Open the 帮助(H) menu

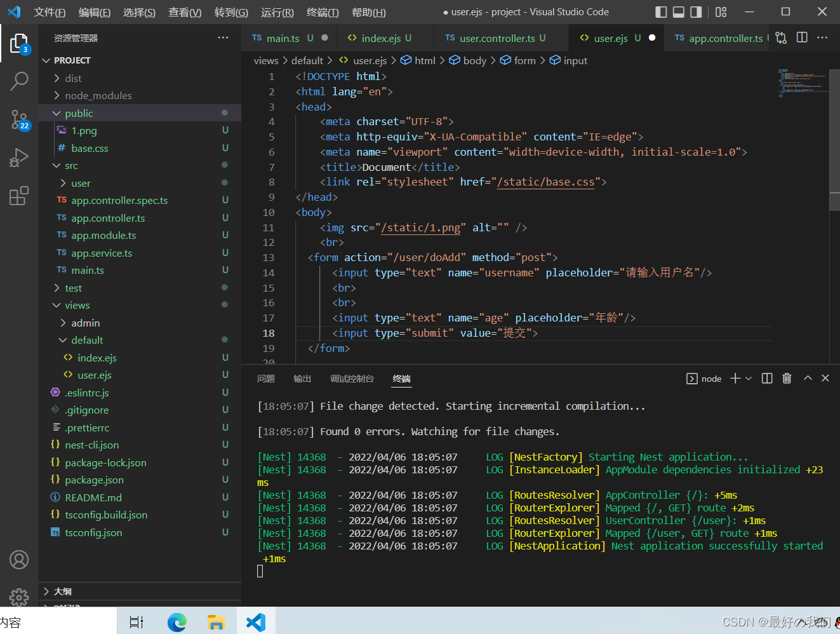[x=368, y=12]
